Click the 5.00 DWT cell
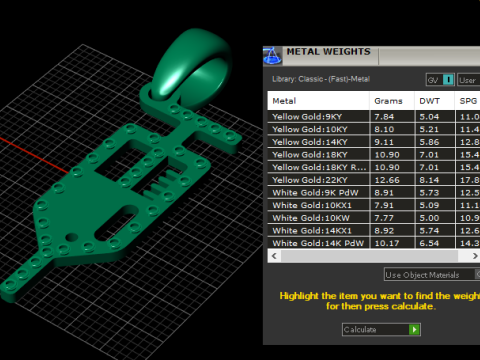Viewport: 480px width, 360px height. click(x=435, y=218)
